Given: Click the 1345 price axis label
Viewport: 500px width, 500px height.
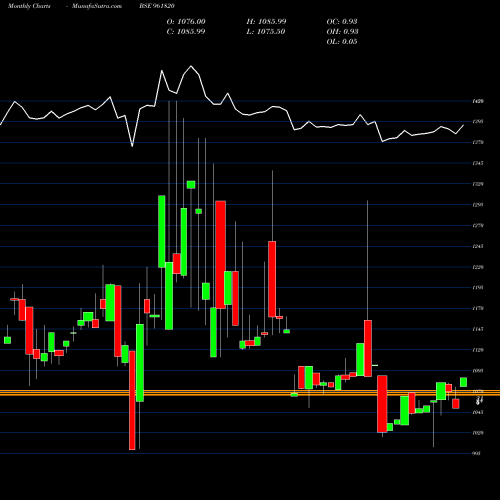Looking at the screenshot, I should click(478, 163).
